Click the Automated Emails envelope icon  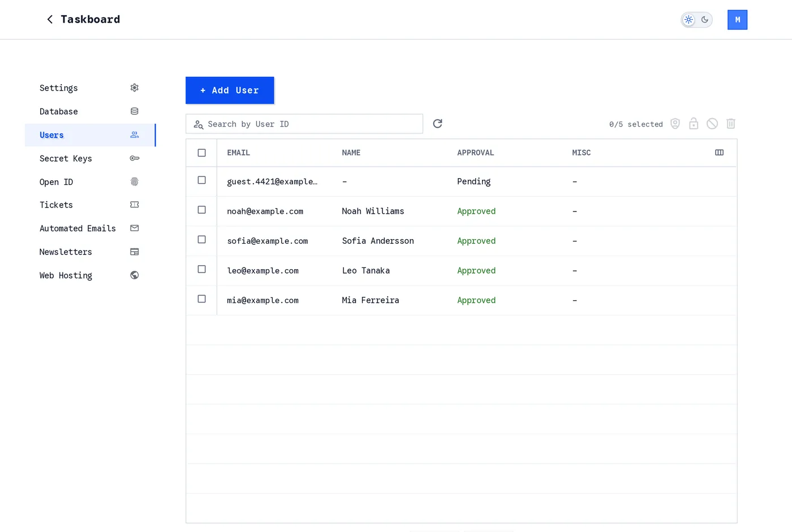[x=135, y=228]
